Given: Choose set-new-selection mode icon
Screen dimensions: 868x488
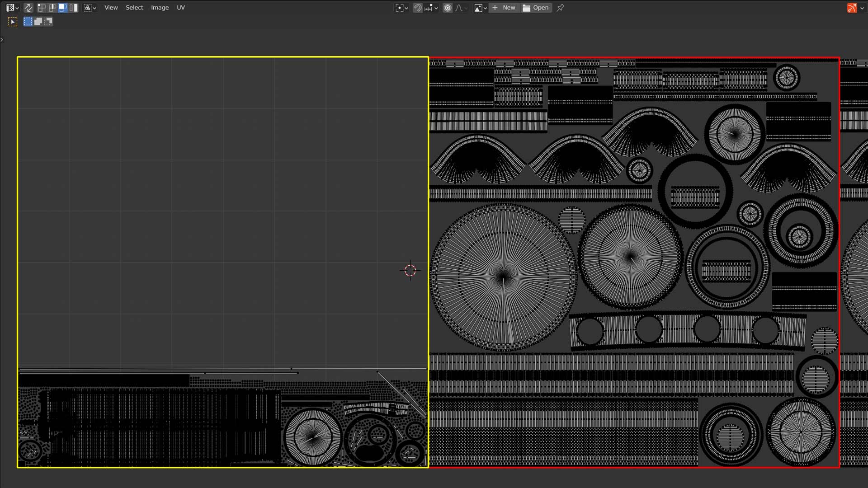Looking at the screenshot, I should 28,22.
